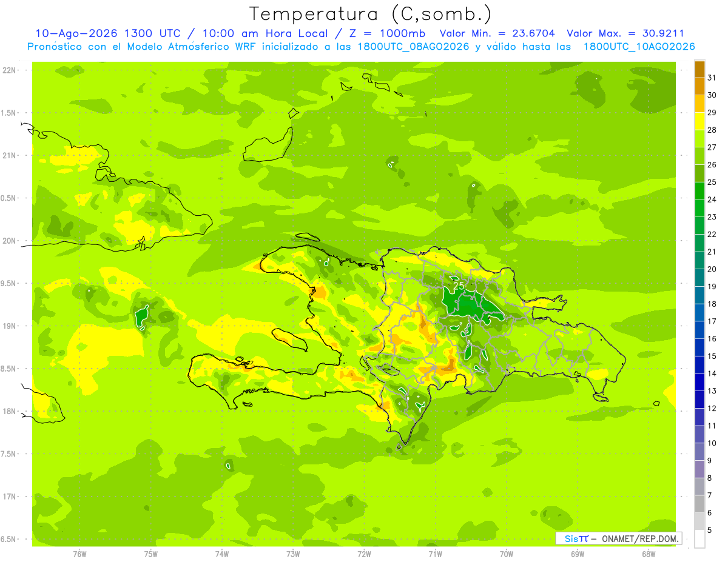Click the "30" value on the color scale
728x562 pixels.
pos(712,95)
